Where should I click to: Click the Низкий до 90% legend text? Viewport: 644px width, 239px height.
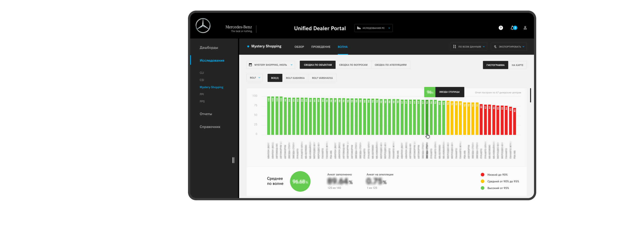(497, 175)
